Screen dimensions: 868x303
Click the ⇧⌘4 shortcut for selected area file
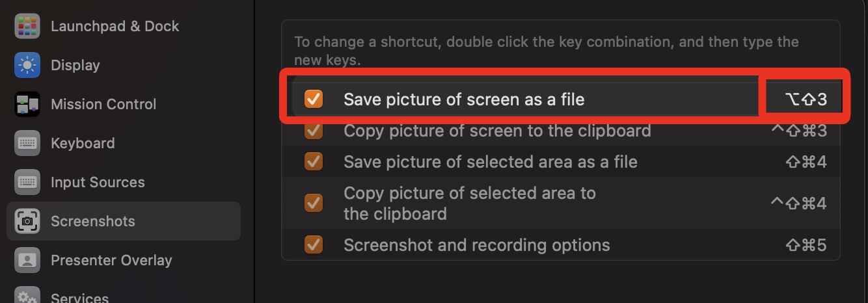click(806, 162)
